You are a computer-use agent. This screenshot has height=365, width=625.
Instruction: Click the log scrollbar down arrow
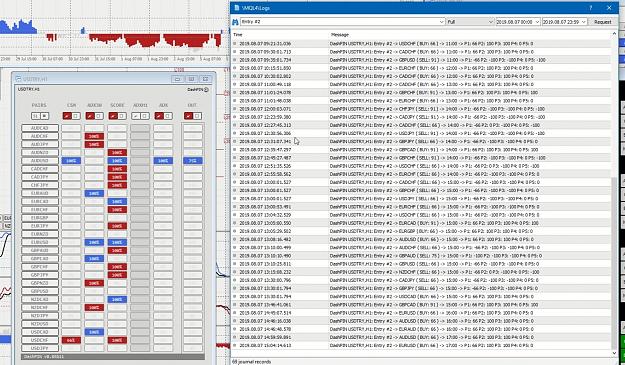(614, 353)
